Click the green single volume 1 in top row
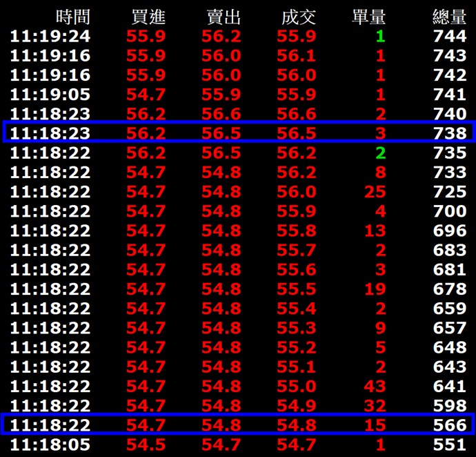 pos(380,37)
